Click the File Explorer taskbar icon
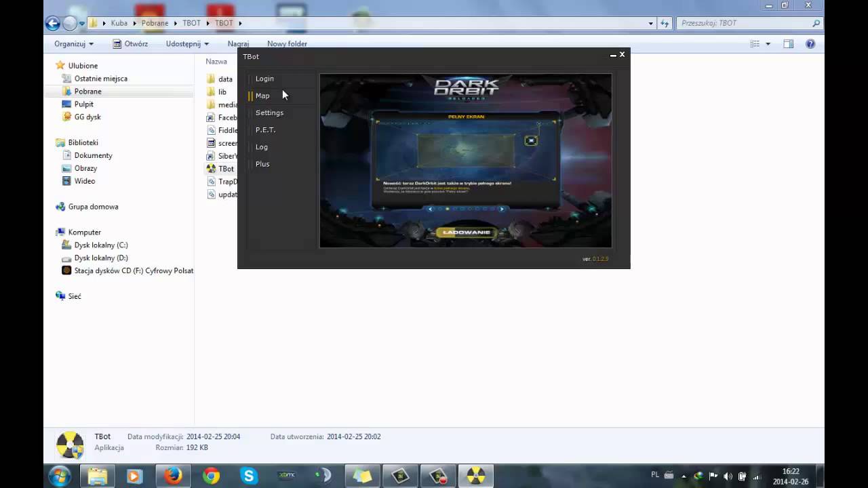Image resolution: width=868 pixels, height=488 pixels. 98,476
